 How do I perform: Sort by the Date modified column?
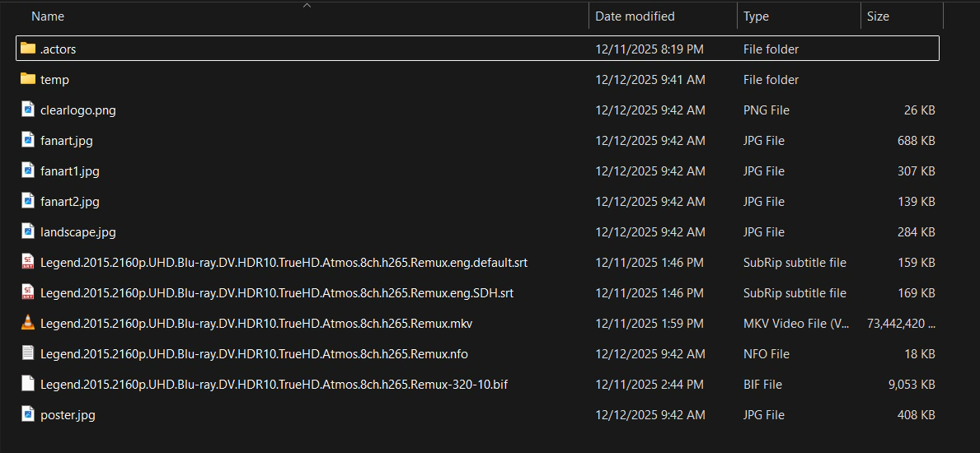tap(635, 16)
